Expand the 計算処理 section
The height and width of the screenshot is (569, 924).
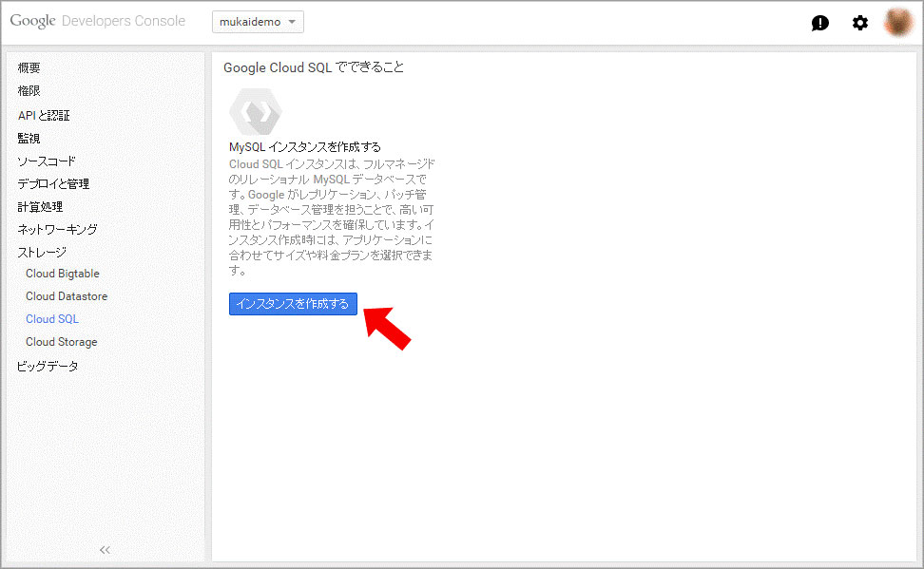[40, 207]
